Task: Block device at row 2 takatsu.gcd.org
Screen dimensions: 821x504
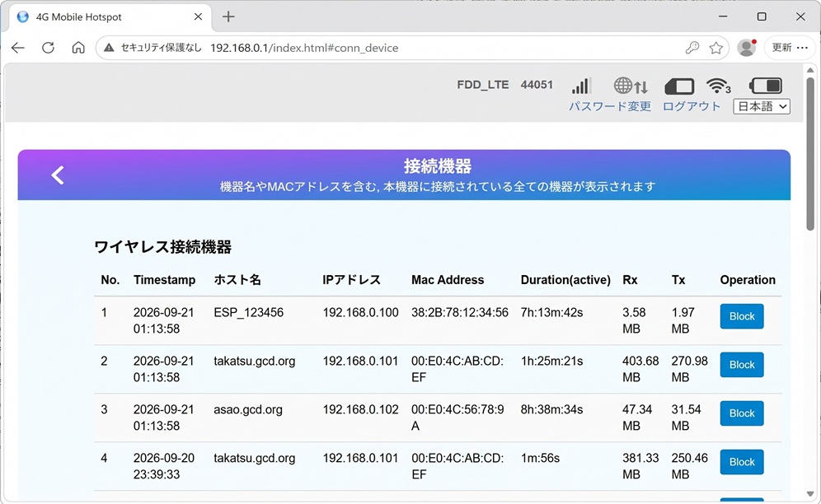Action: click(x=741, y=365)
